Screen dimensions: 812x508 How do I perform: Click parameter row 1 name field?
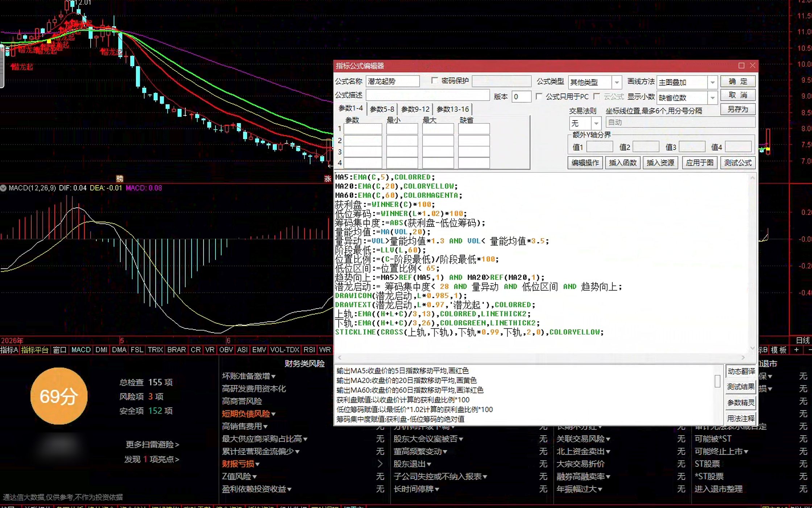point(362,129)
